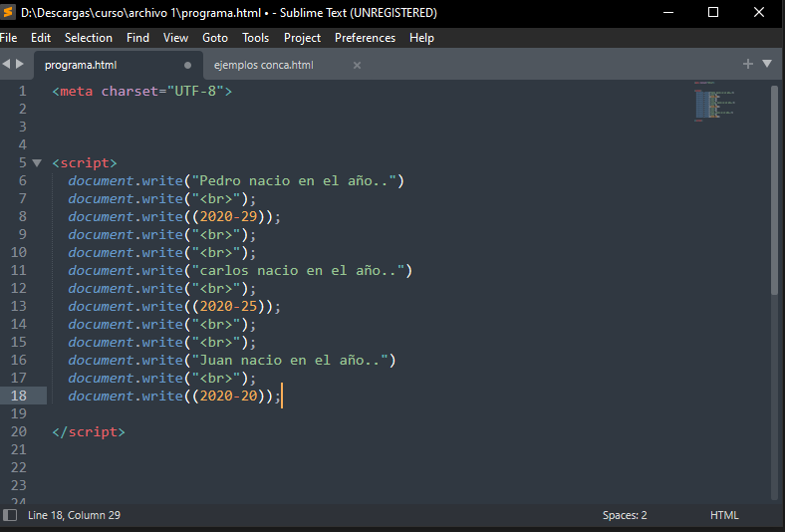Click line number 20 in gutter
Viewport: 785px width, 532px height.
coord(19,431)
